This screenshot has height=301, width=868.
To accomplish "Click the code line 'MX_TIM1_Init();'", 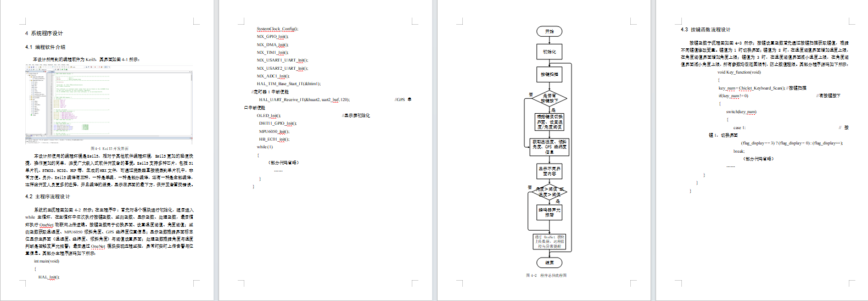I will (x=272, y=53).
